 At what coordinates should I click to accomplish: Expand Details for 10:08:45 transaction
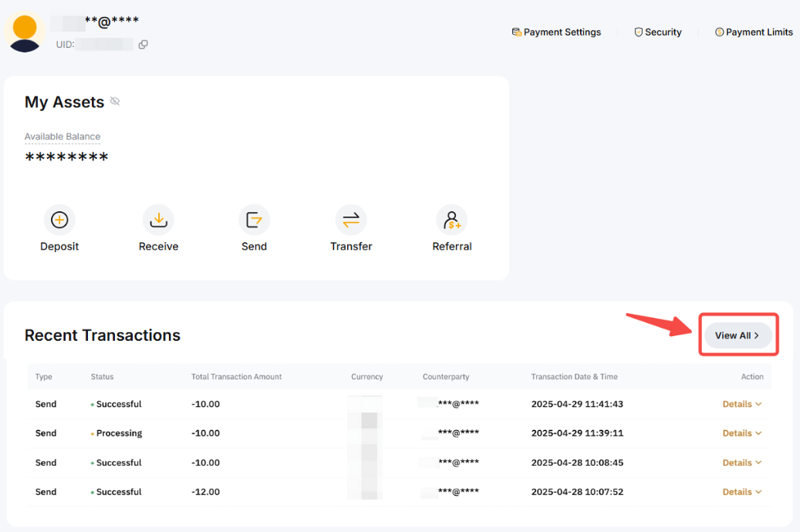741,463
